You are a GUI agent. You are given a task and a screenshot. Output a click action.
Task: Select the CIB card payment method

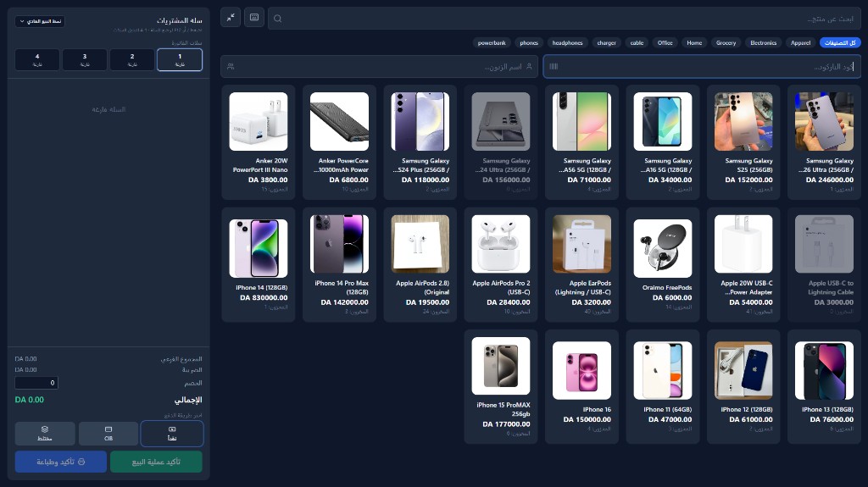108,434
